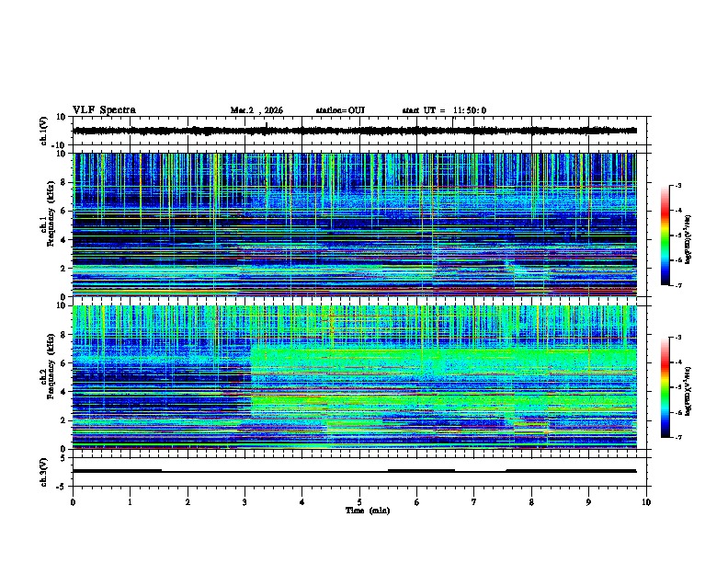
Task: Click the -7 label on ch.2 color scale
Action: pos(677,437)
